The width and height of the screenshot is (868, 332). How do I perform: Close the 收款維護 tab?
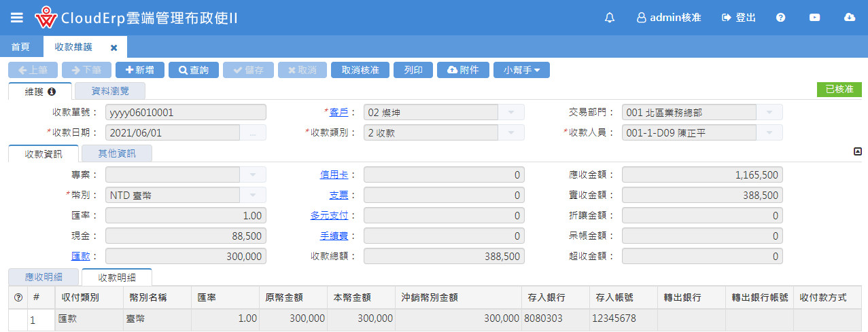tap(114, 48)
